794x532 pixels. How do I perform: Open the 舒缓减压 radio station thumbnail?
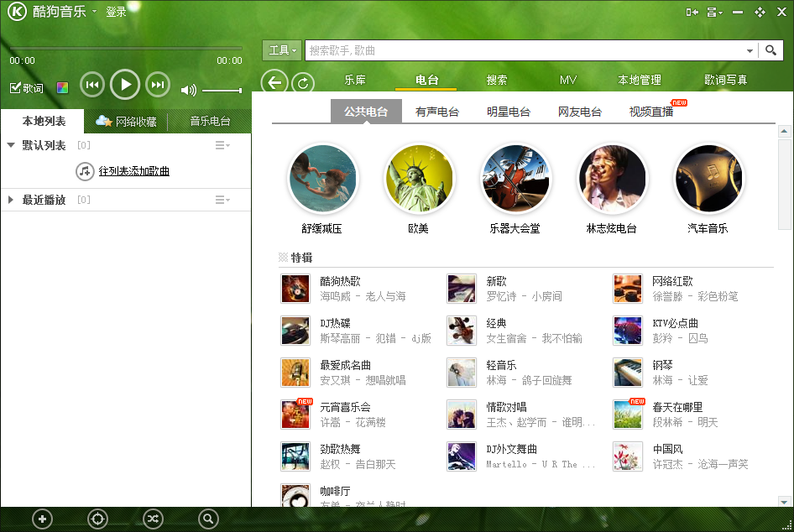point(322,179)
